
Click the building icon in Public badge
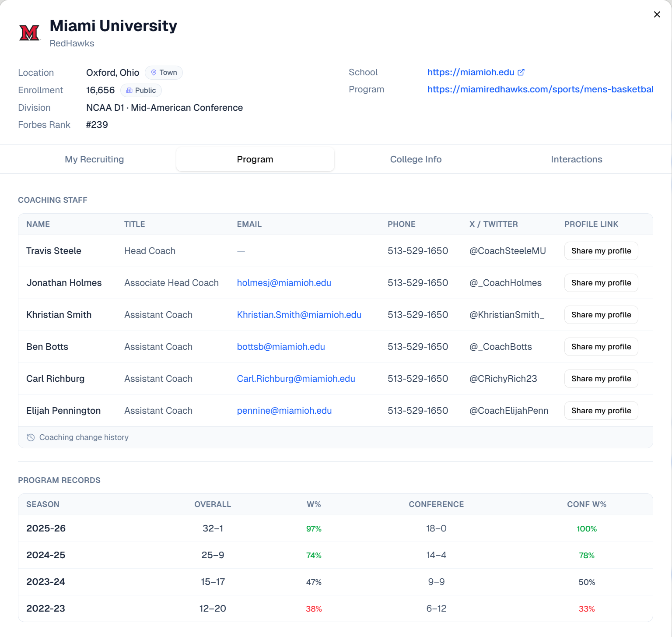[129, 91]
